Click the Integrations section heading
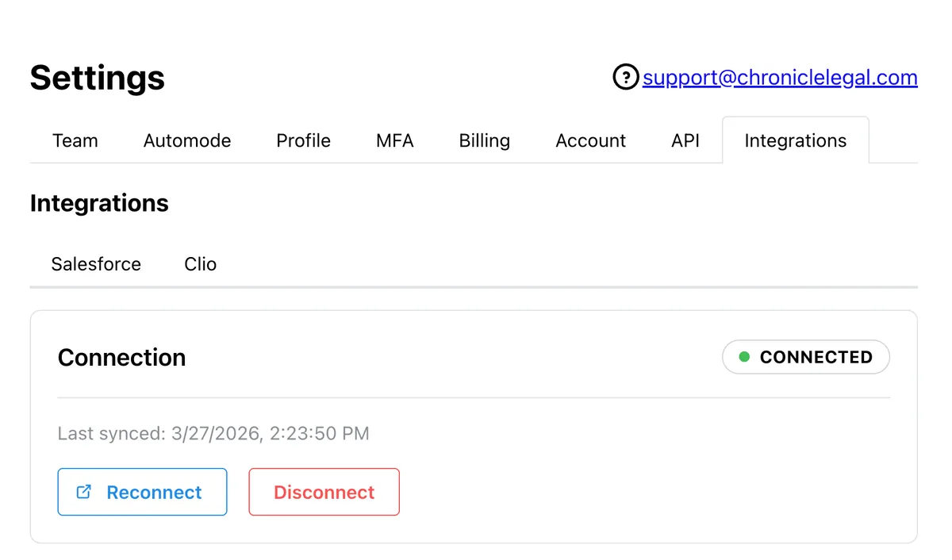The width and height of the screenshot is (952, 560). (99, 203)
